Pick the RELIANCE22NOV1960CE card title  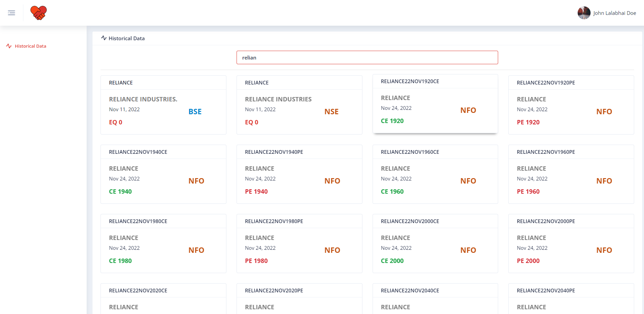tap(410, 152)
